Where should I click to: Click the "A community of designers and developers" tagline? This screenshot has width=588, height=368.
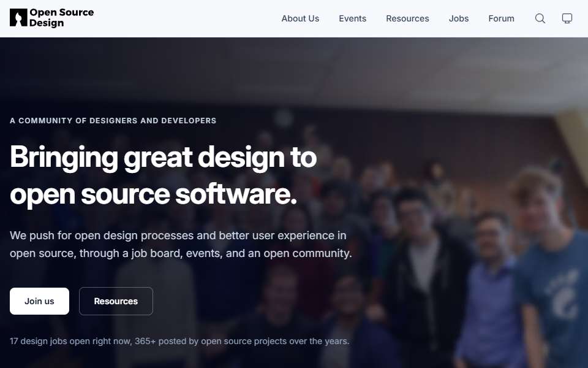click(113, 121)
